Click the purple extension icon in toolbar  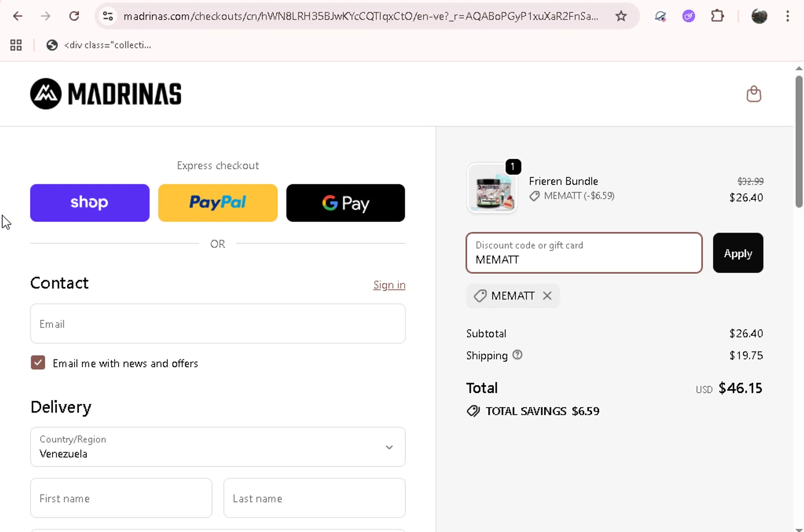tap(688, 16)
